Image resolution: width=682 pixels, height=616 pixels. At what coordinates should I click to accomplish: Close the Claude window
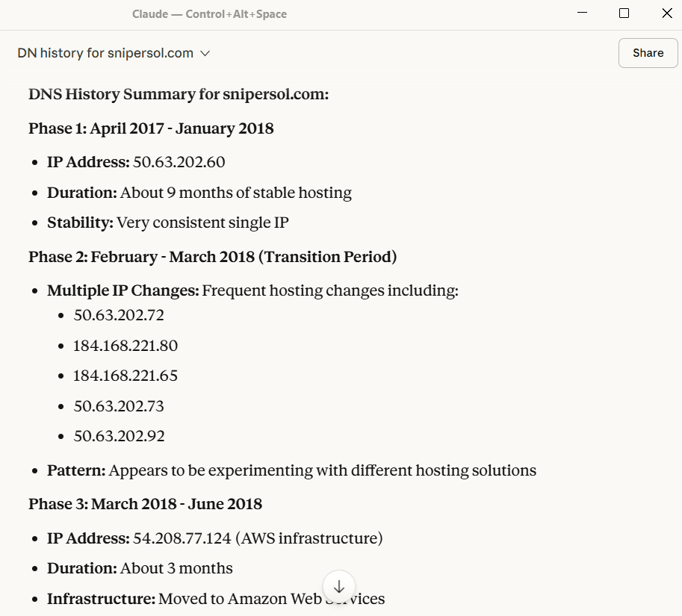667,13
